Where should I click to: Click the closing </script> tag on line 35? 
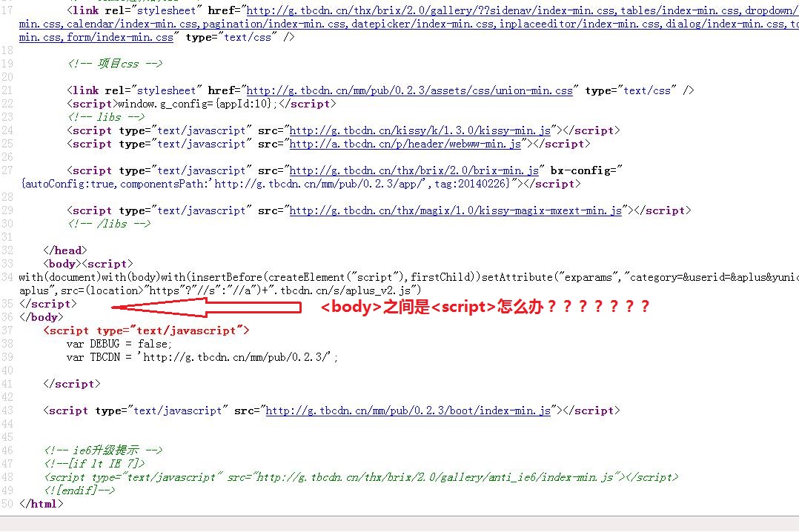[x=48, y=304]
